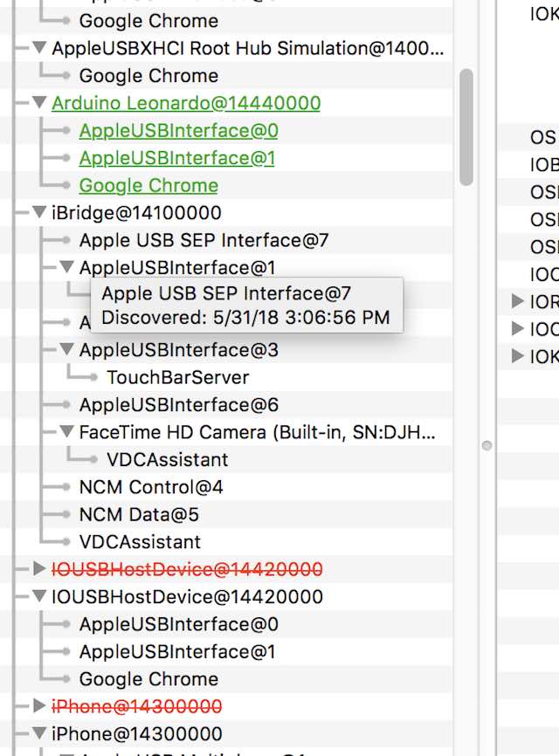Select the FaceTime HD Camera (Built-in) row
The width and height of the screenshot is (559, 756).
257,432
